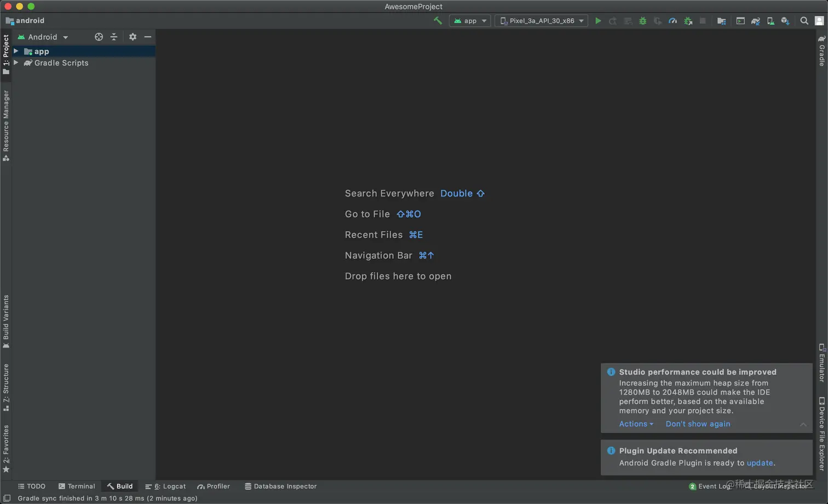Start debugging with the green bug icon
Image resolution: width=828 pixels, height=504 pixels.
tap(643, 21)
